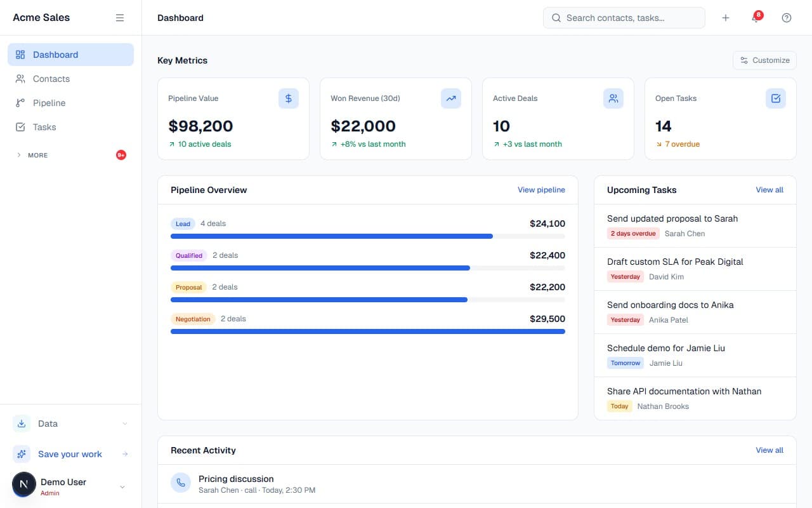Click the help question mark icon
The height and width of the screenshot is (508, 812).
click(787, 18)
